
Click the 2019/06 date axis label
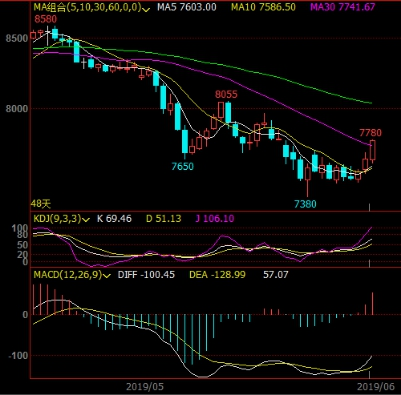click(376, 387)
